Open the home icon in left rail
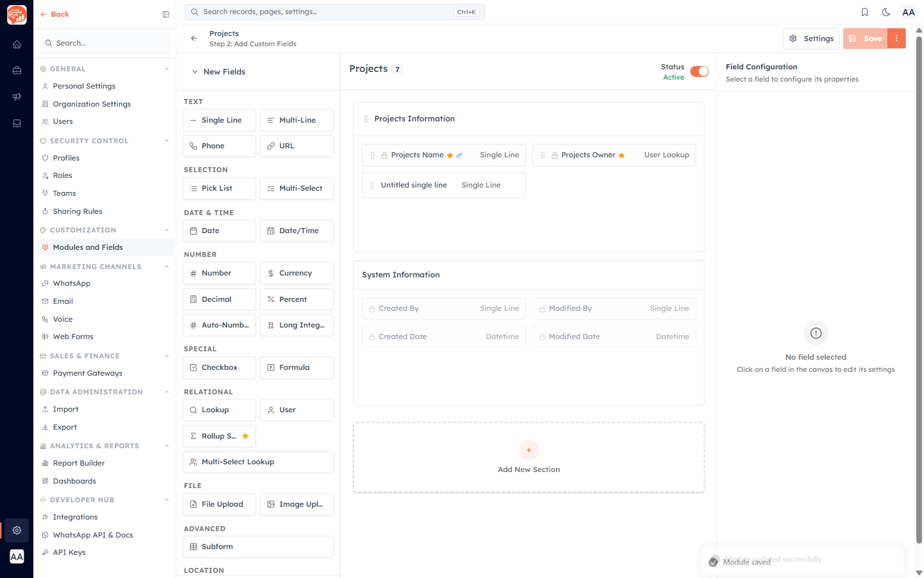 click(x=17, y=44)
